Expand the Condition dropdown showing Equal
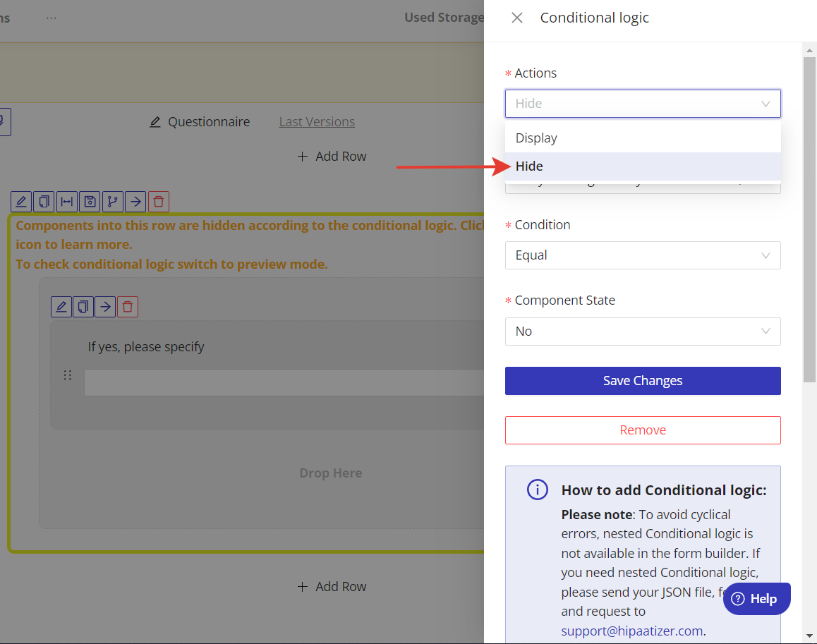Image resolution: width=817 pixels, height=644 pixels. pos(642,255)
